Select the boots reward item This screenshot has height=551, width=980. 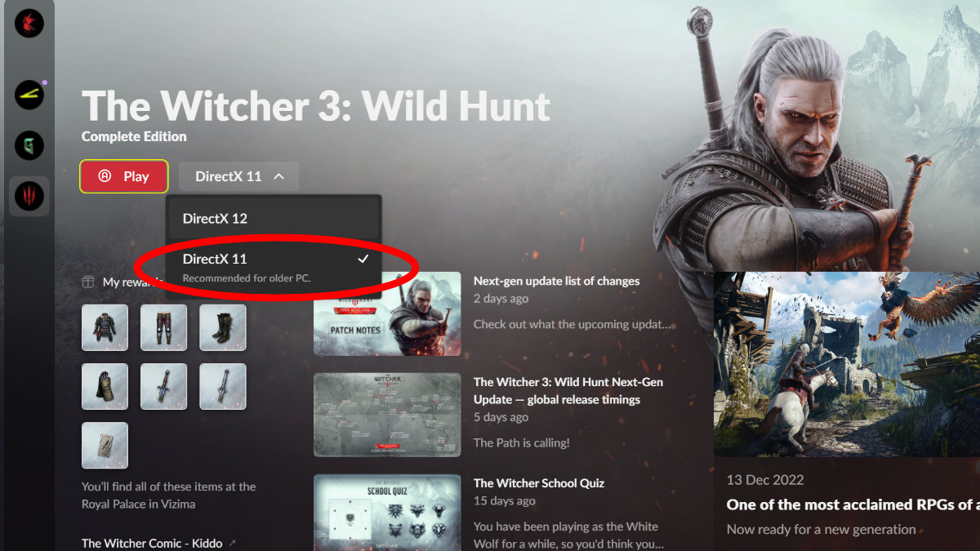click(223, 327)
